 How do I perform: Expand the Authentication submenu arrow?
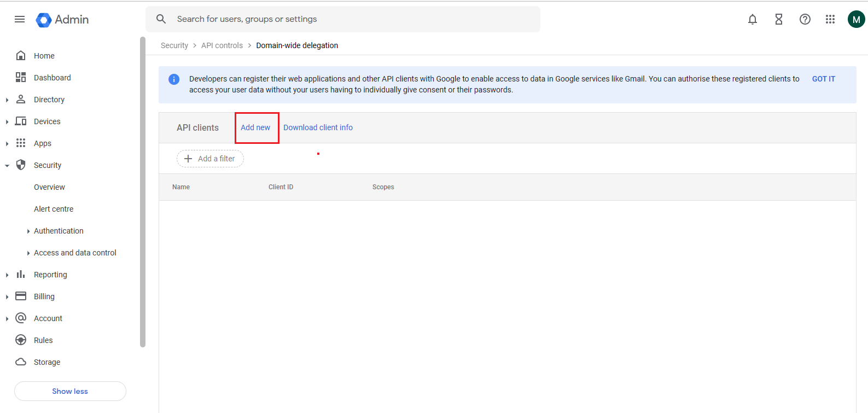click(x=28, y=231)
